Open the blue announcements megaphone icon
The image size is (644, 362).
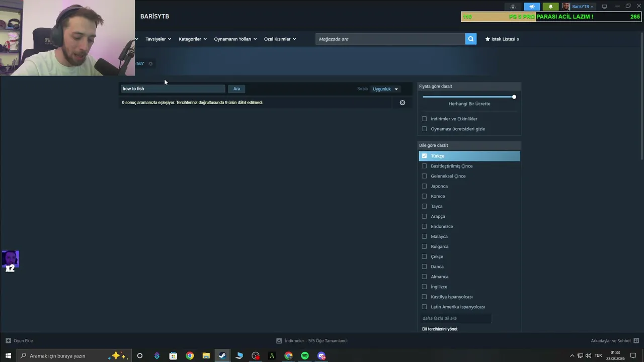pos(532,7)
